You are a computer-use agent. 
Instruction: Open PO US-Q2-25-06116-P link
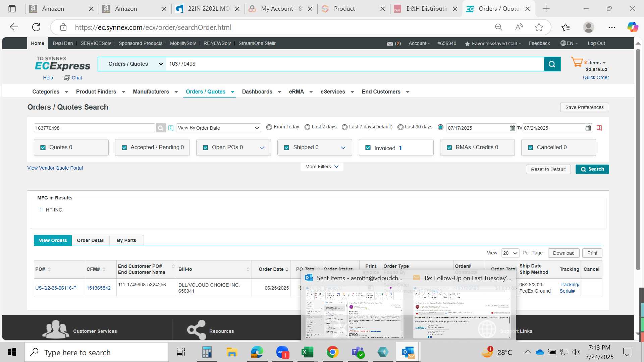[56, 288]
